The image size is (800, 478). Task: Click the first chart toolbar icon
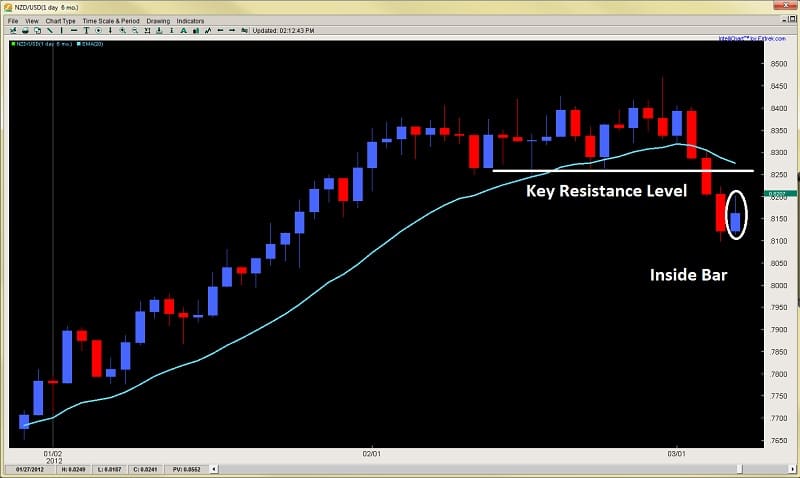[13, 31]
